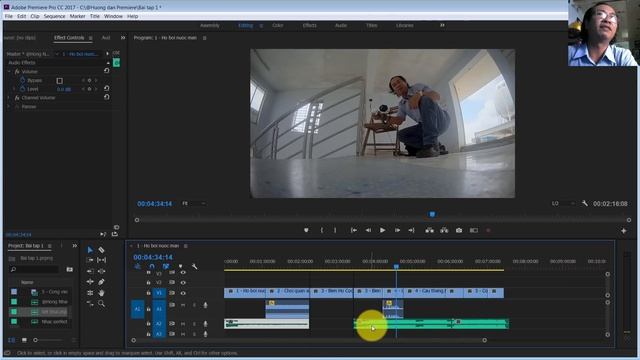Step forward one frame

(x=397, y=230)
